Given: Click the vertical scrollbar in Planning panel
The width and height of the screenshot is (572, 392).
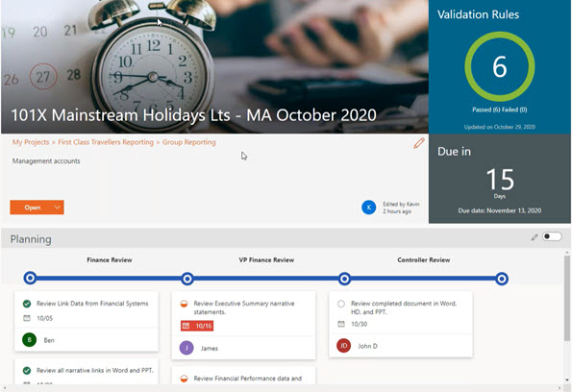Looking at the screenshot, I should click(x=567, y=298).
